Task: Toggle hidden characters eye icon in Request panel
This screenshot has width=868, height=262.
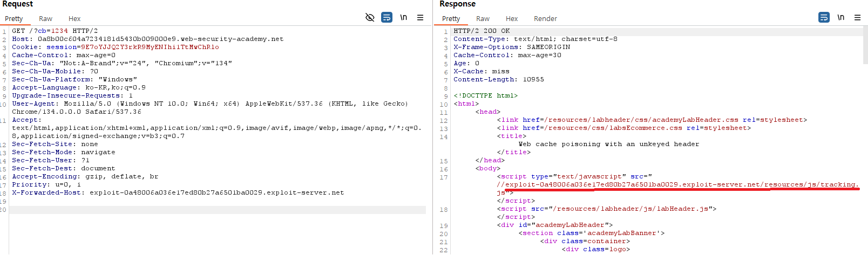Action: 370,18
